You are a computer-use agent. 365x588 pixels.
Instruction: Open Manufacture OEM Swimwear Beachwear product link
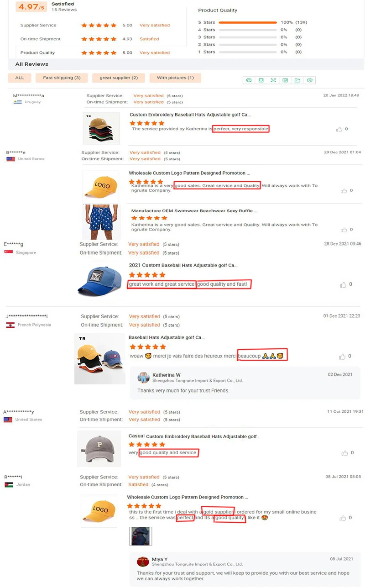pos(194,211)
